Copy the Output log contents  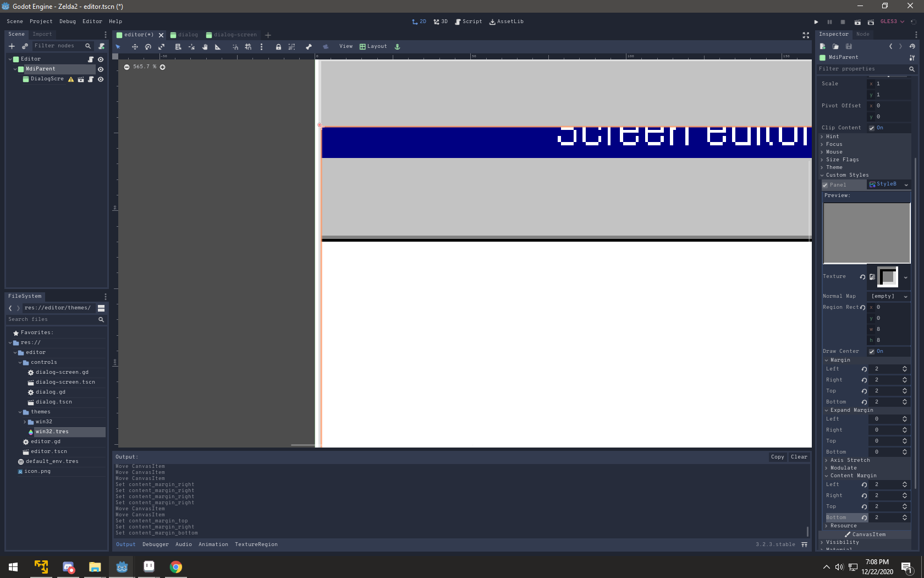pos(777,457)
